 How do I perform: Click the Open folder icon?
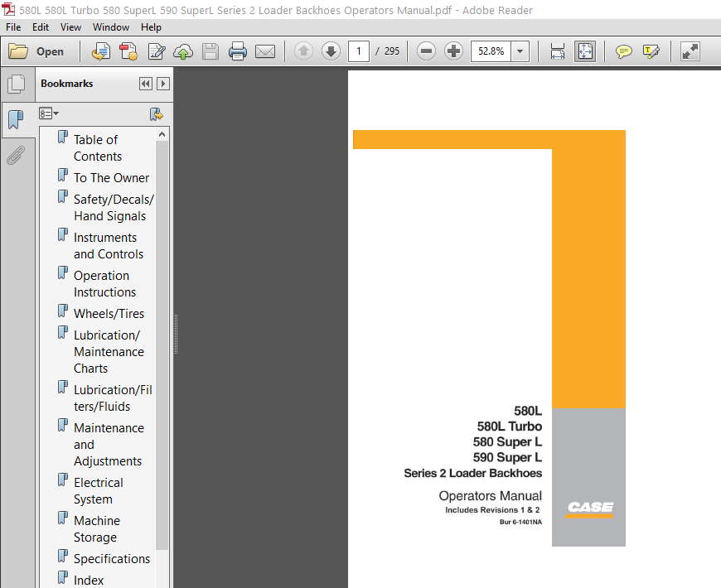(x=18, y=51)
